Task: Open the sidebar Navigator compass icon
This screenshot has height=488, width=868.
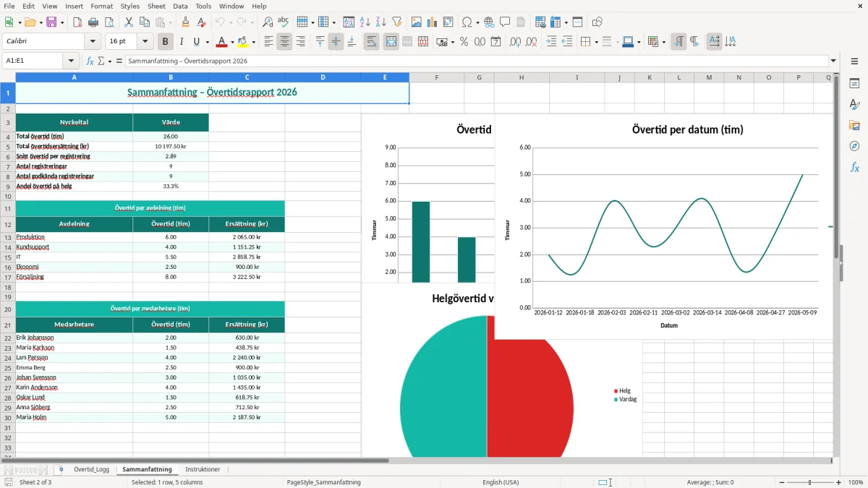Action: click(854, 146)
